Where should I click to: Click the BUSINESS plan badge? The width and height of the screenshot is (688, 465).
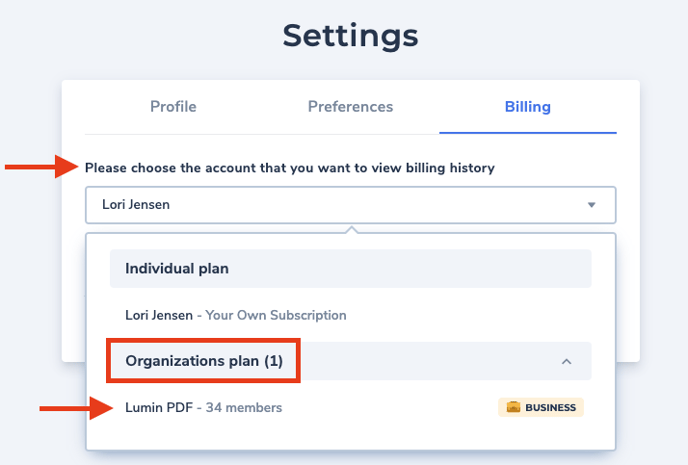(x=541, y=407)
